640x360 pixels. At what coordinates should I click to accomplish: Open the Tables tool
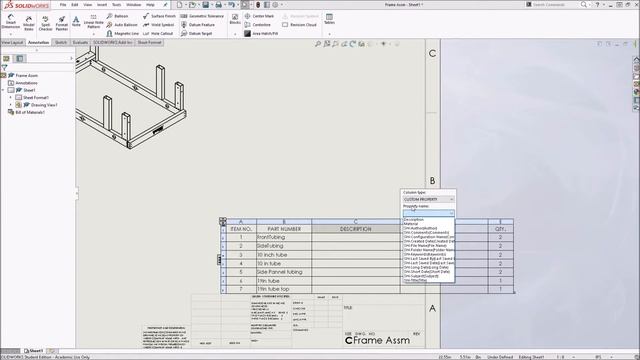coord(329,19)
